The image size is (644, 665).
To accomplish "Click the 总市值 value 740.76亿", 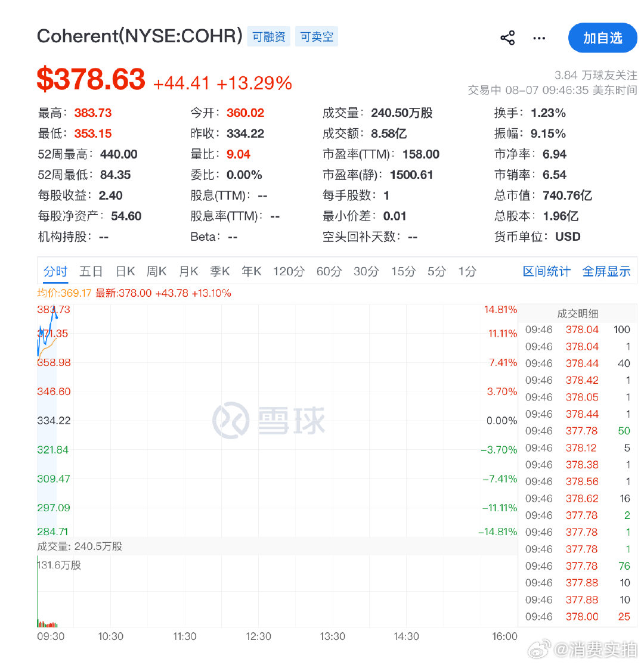I will (567, 195).
